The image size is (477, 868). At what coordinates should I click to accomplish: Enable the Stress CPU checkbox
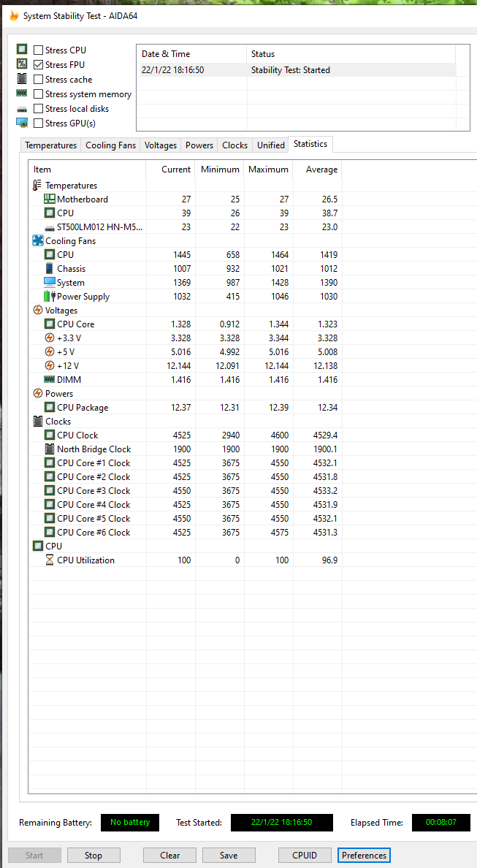pos(38,50)
